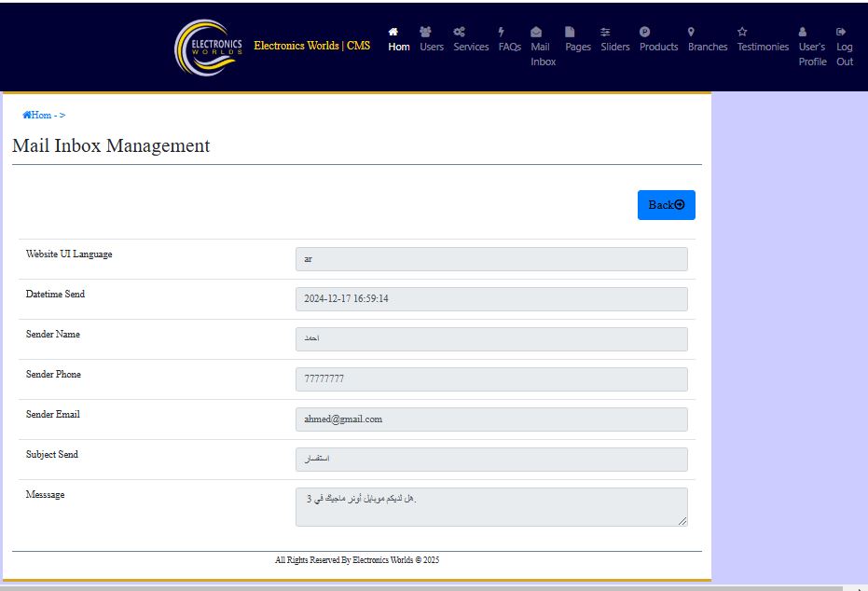The height and width of the screenshot is (591, 868).
Task: Click the Pages document icon
Action: pyautogui.click(x=570, y=32)
